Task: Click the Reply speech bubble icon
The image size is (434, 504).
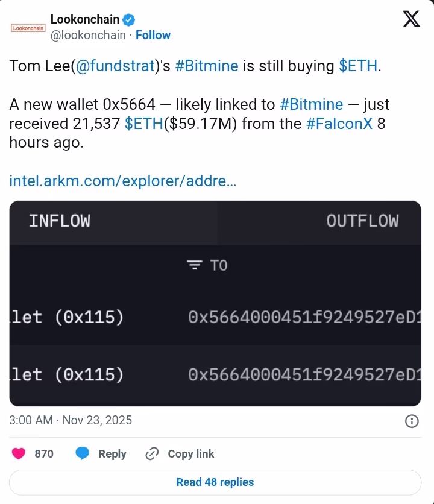Action: coord(83,453)
